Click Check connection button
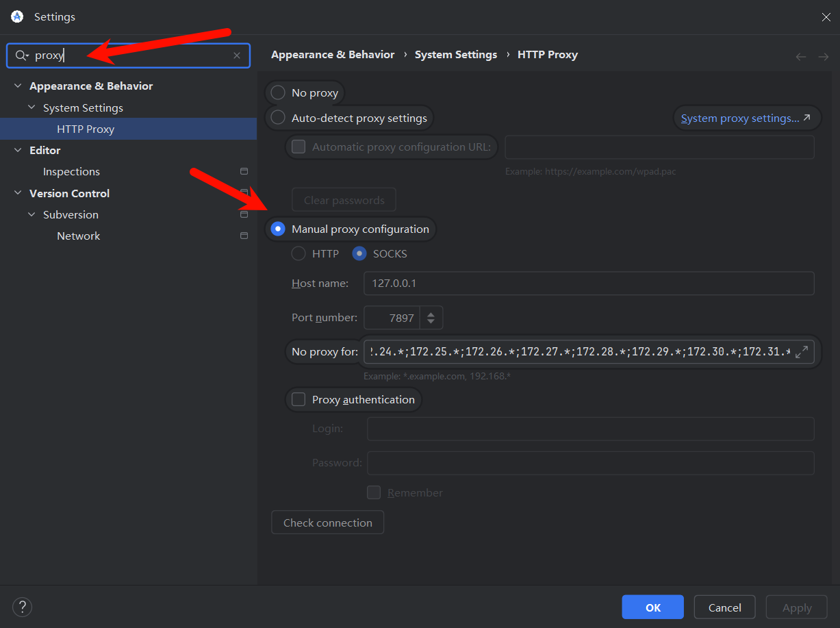This screenshot has height=628, width=840. click(x=328, y=523)
